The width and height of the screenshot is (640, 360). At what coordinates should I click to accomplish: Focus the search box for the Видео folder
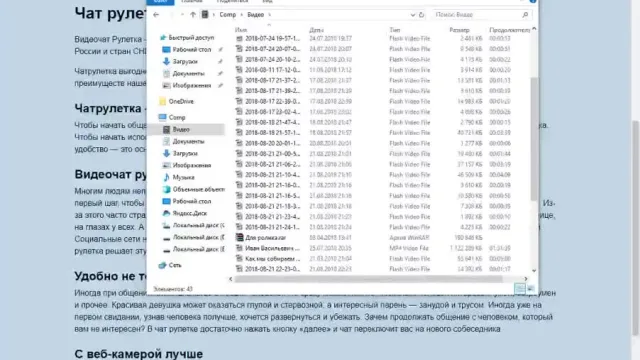(482, 15)
